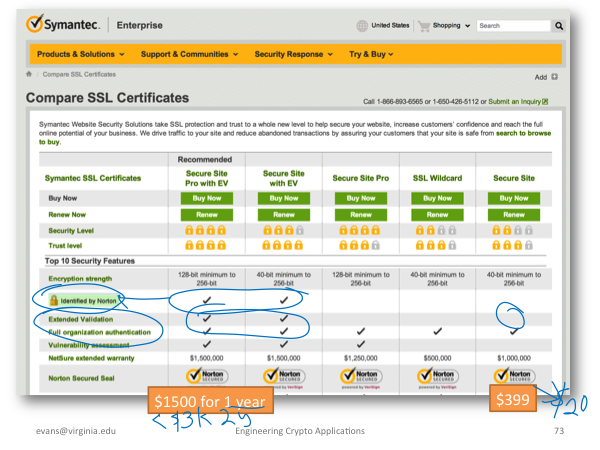The image size is (600, 450).
Task: Click NetSure extended warranty label
Action: pos(91,358)
